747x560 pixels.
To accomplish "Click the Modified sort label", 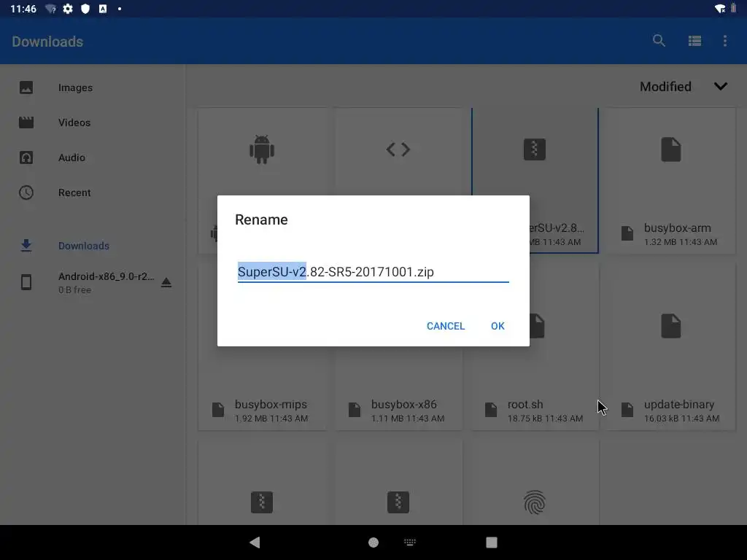I will coord(665,87).
